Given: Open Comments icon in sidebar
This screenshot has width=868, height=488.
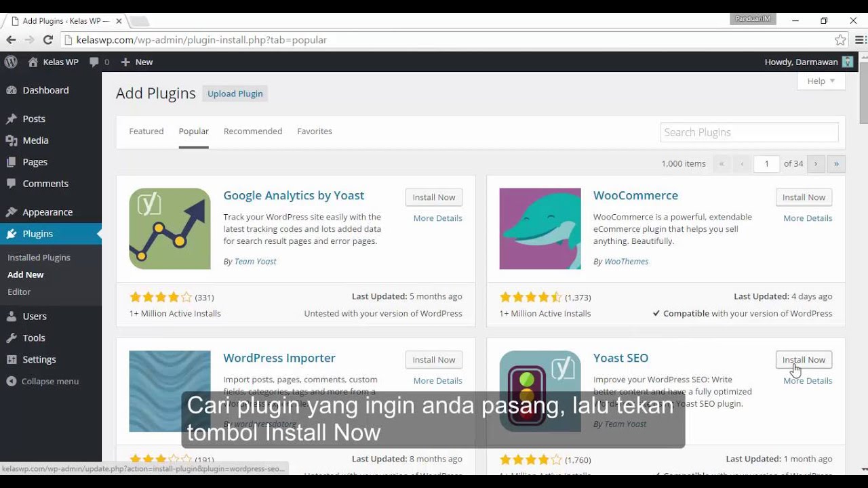Looking at the screenshot, I should [x=11, y=184].
